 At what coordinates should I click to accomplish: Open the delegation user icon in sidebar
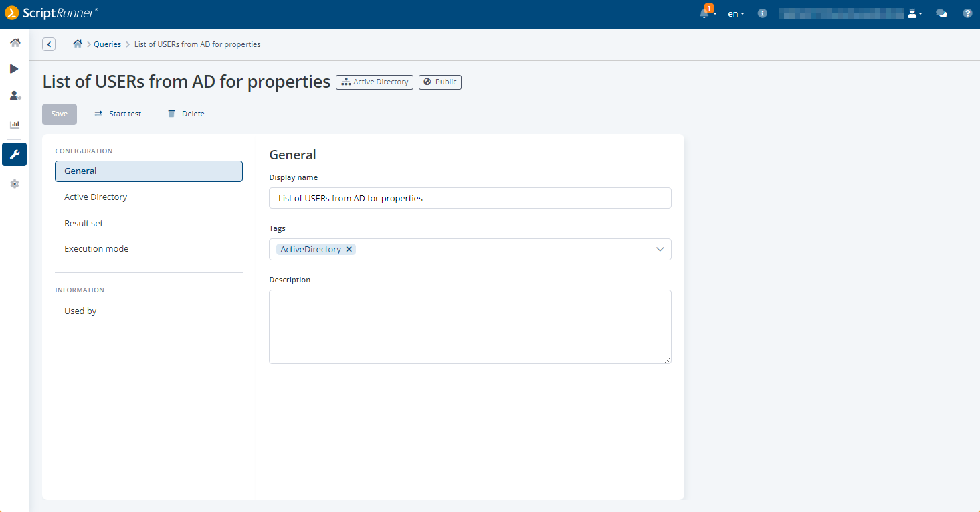pyautogui.click(x=15, y=96)
